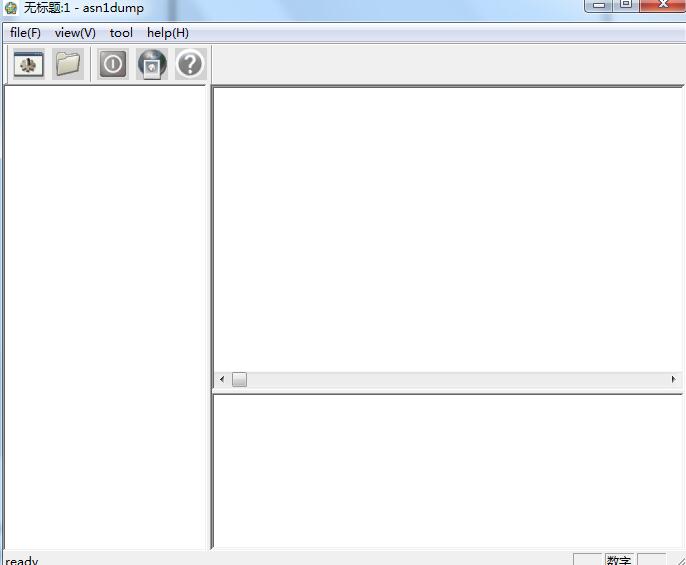Click the horizontal scrollbar left arrow
The image size is (686, 565).
pyautogui.click(x=222, y=379)
